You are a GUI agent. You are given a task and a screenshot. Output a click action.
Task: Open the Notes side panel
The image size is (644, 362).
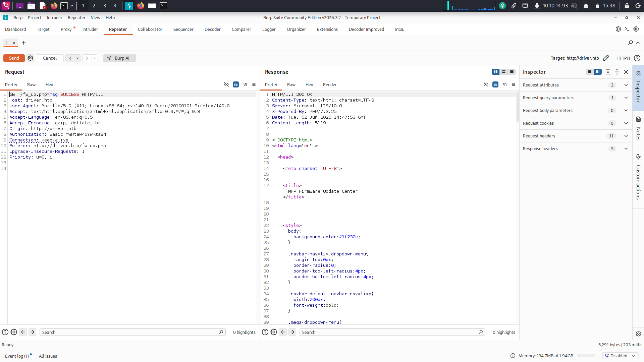point(638,129)
